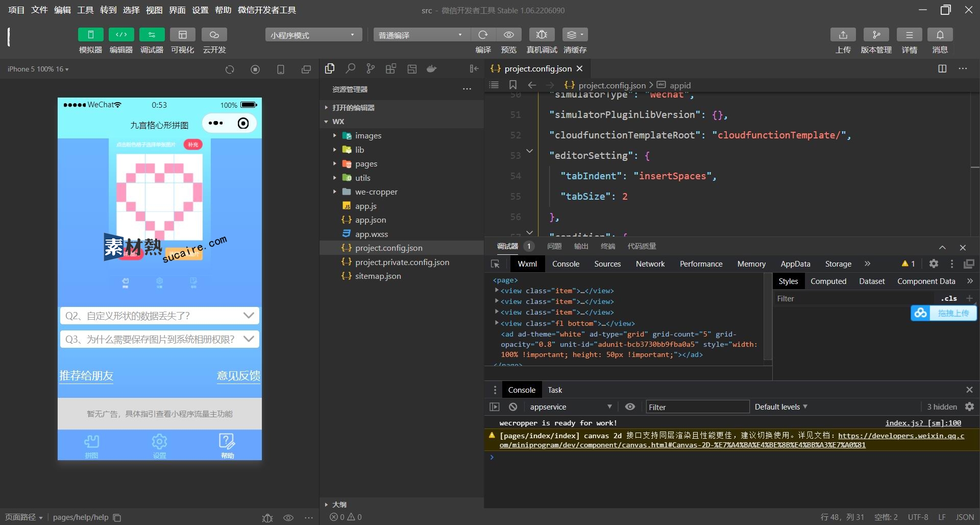
Task: Split the editor with the layout icon
Action: pyautogui.click(x=942, y=68)
